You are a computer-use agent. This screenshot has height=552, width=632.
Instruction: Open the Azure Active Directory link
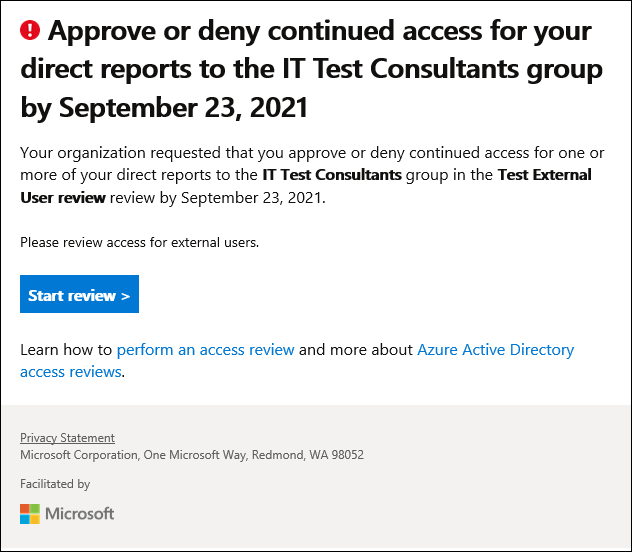pyautogui.click(x=495, y=349)
